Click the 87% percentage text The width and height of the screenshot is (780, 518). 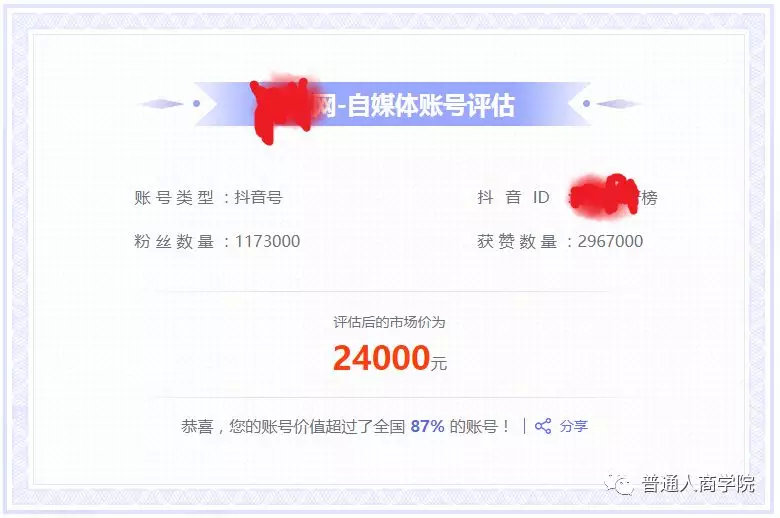coord(427,426)
